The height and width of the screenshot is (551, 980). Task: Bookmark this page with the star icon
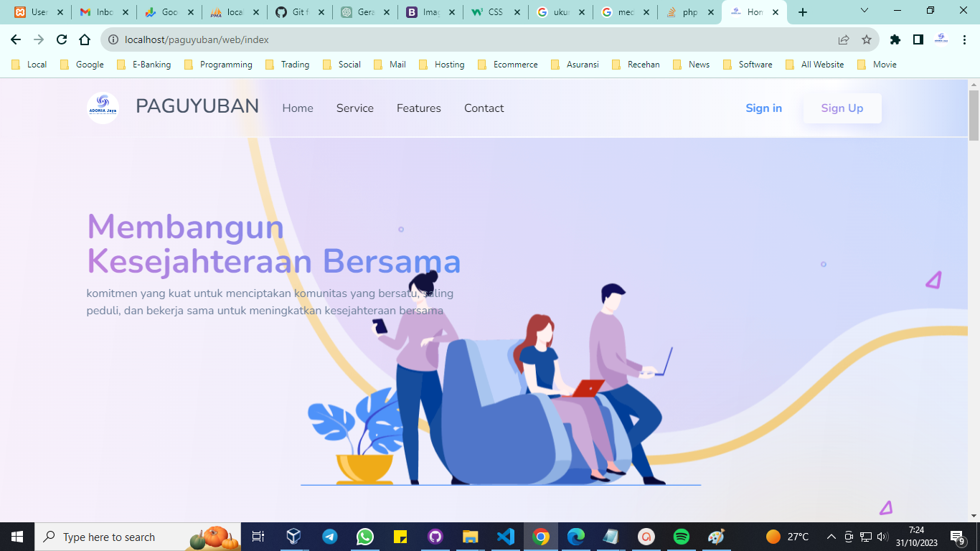coord(867,39)
